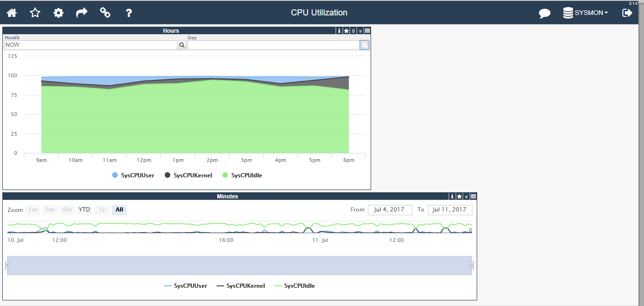Click the chain link icon in top bar
This screenshot has width=644, height=306.
[x=105, y=13]
